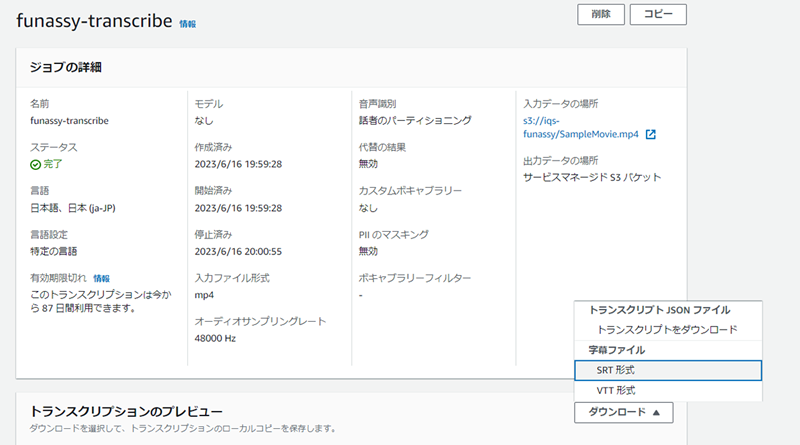Click the サービスマネージド S3 バケット output location text
Screen dimensions: 800x445
pos(592,178)
